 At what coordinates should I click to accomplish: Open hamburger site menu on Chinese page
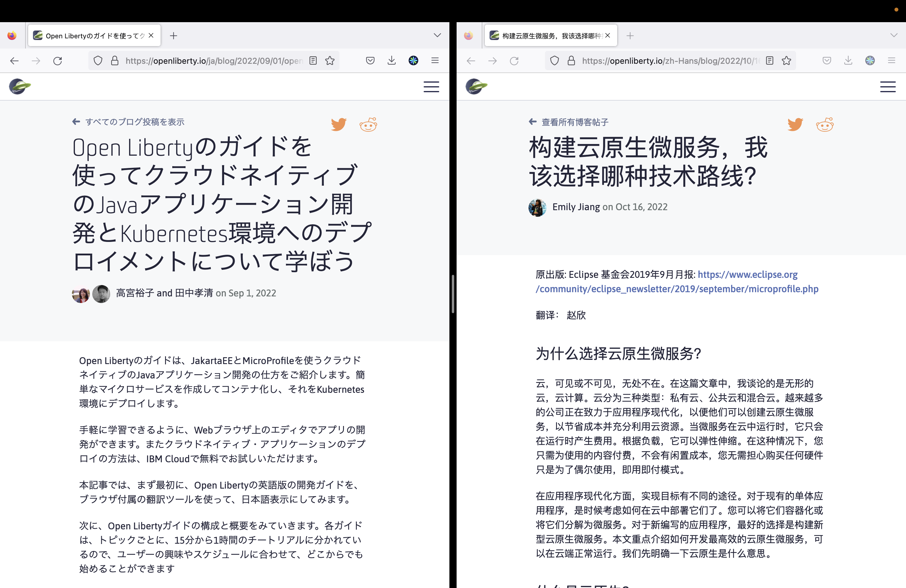888,87
